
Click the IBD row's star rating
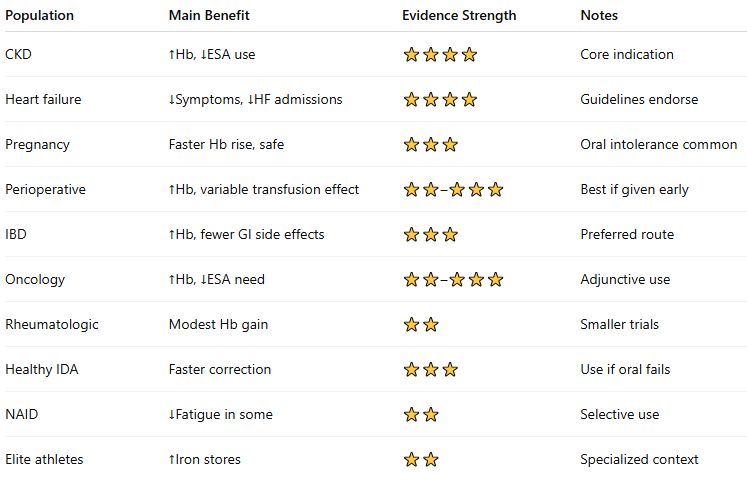[430, 235]
